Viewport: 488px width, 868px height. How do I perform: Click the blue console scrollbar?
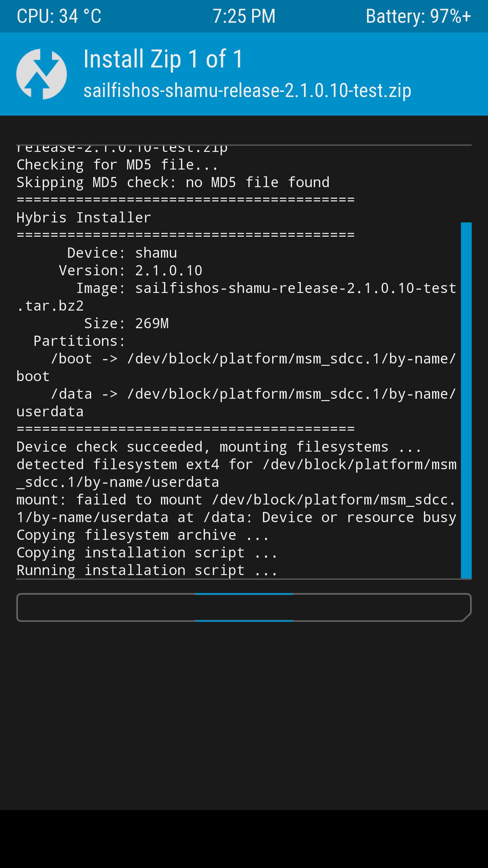tap(466, 400)
